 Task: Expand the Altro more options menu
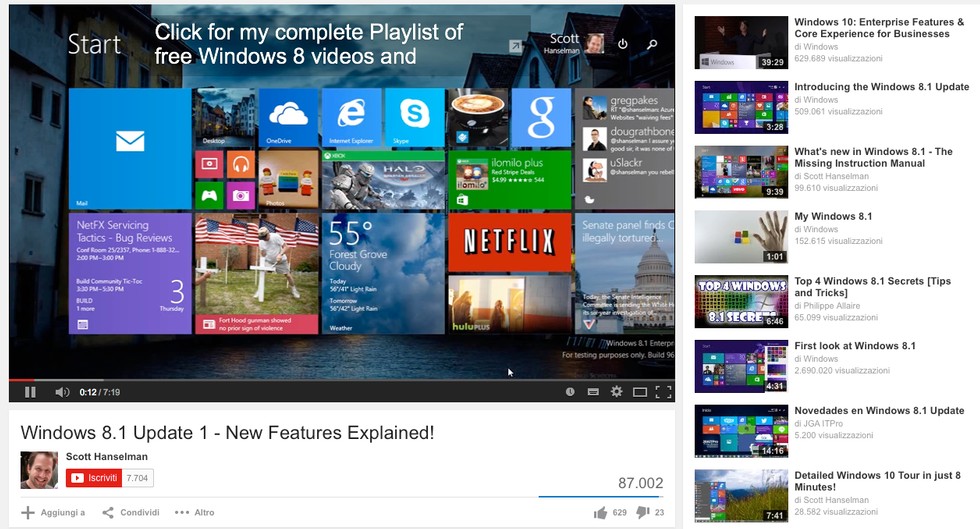tap(194, 512)
